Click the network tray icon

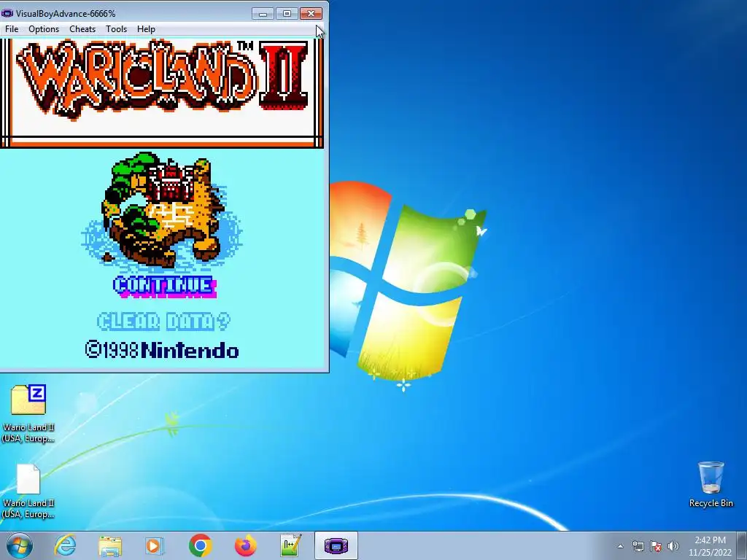pos(638,546)
